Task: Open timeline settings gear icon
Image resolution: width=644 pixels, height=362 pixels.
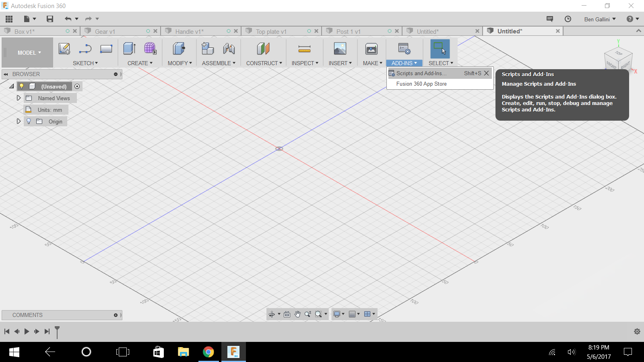Action: pyautogui.click(x=637, y=331)
